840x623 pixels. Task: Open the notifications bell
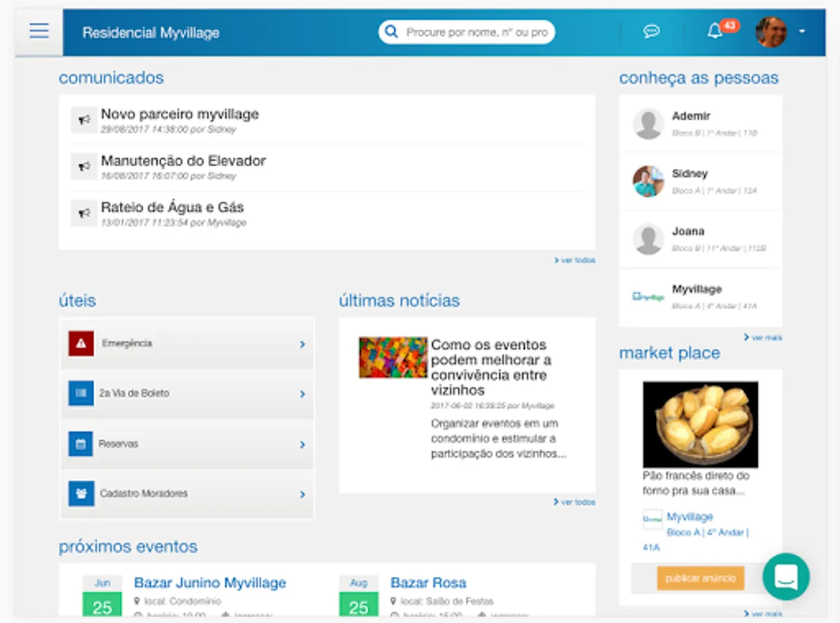(x=715, y=31)
